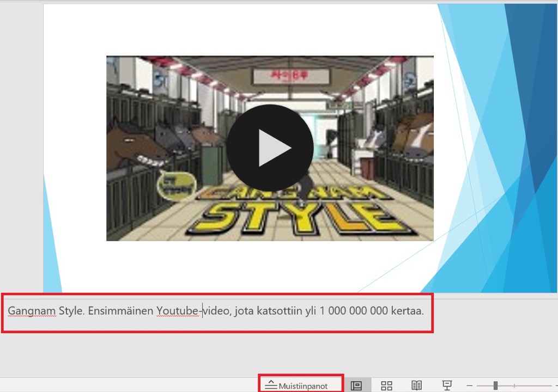Play the Gangnam Style video
The image size is (558, 392).
(270, 148)
